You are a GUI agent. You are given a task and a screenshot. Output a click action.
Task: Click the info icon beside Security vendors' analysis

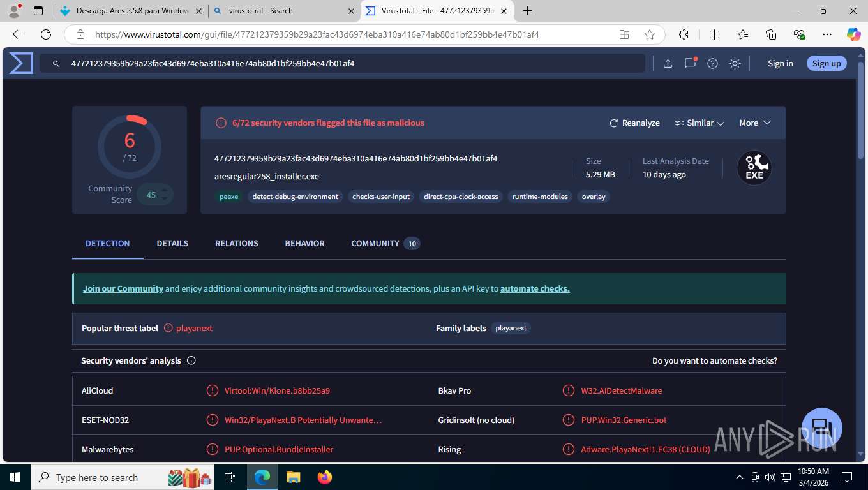click(191, 360)
